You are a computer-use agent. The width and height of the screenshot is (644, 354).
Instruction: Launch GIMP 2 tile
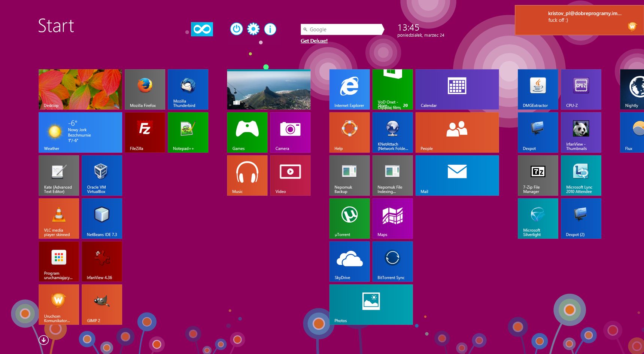[x=102, y=305]
